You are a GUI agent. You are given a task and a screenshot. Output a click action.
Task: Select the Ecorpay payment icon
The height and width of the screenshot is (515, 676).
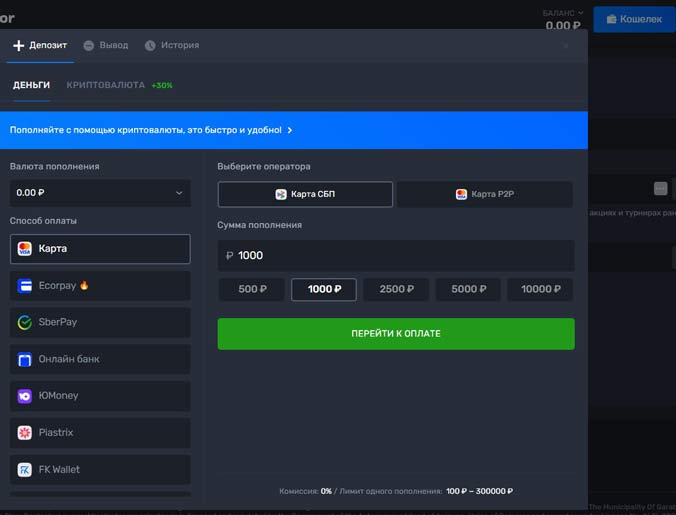point(25,286)
